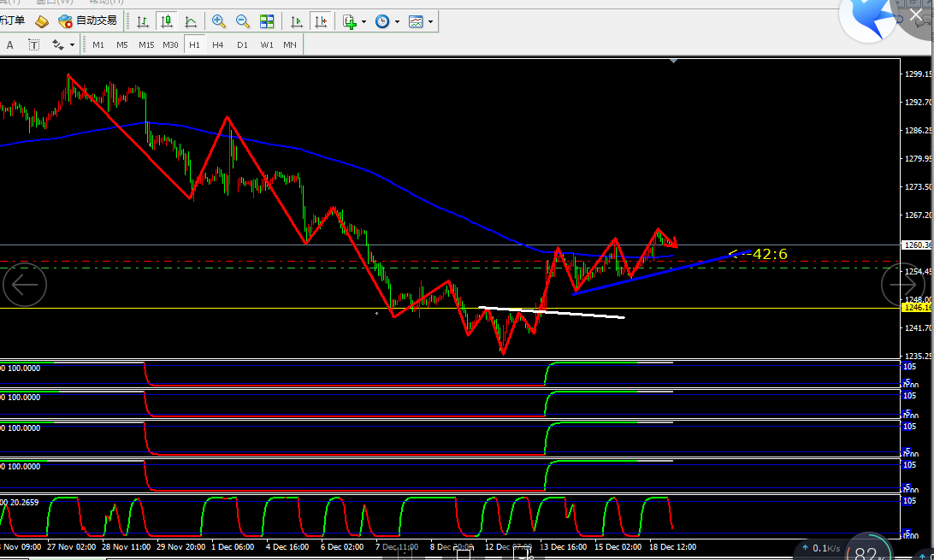Image resolution: width=934 pixels, height=560 pixels.
Task: Go to previous image with left arrow
Action: (25, 285)
